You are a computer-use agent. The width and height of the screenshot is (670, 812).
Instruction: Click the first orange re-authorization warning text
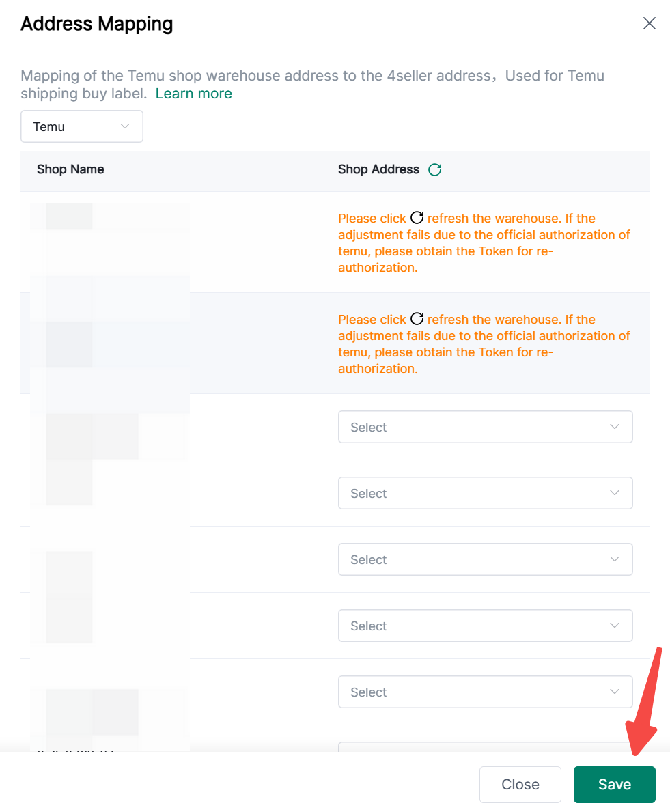[x=484, y=243]
